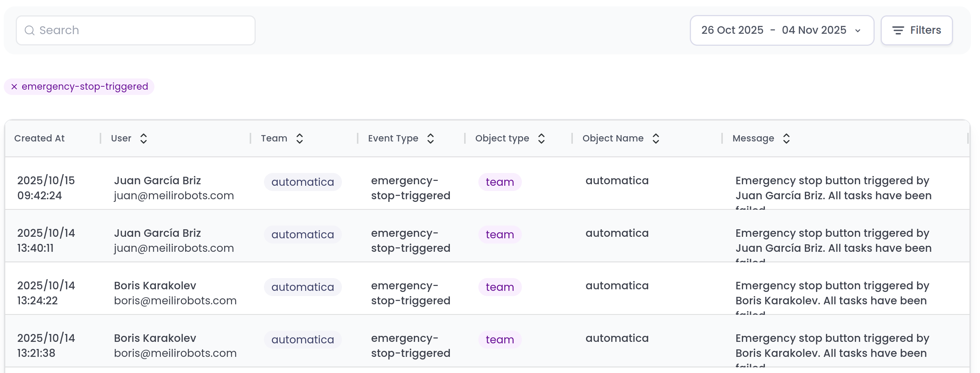Click inside the Search input field
Image resolution: width=980 pixels, height=373 pixels.
coord(145,30)
